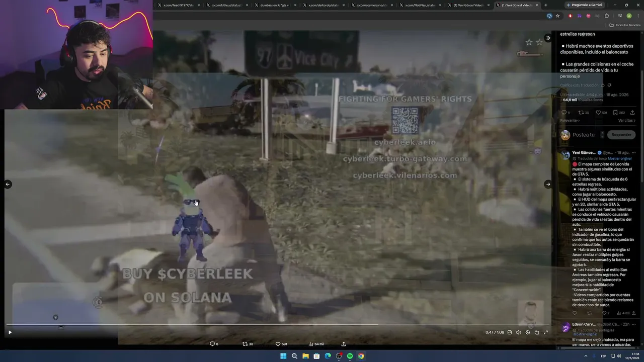The width and height of the screenshot is (644, 362).
Task: Collapse the side panel with double chevron
Action: [x=548, y=38]
